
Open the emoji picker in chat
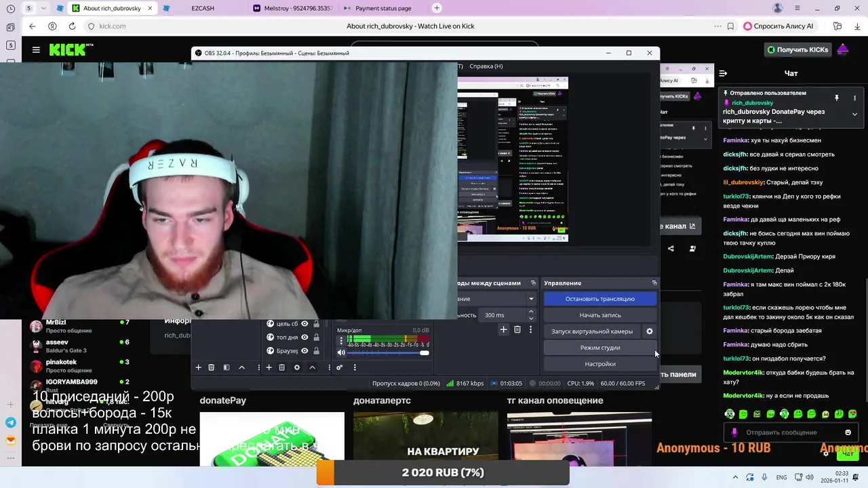848,432
